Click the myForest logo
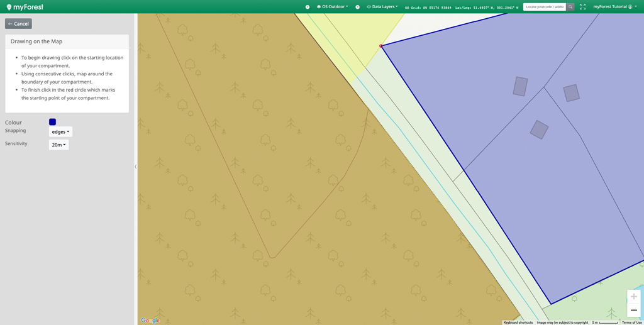Screen dimensions: 644x325 25,7
